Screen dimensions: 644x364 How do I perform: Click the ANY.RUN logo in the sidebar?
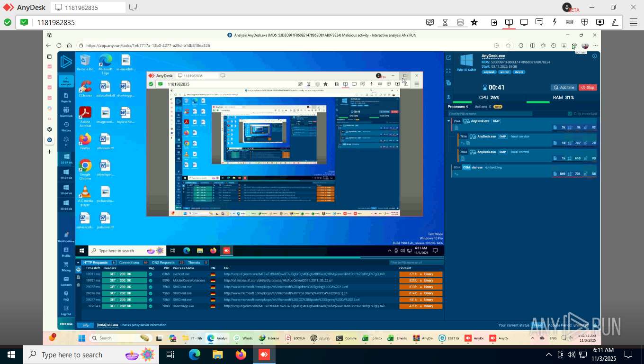point(66,62)
